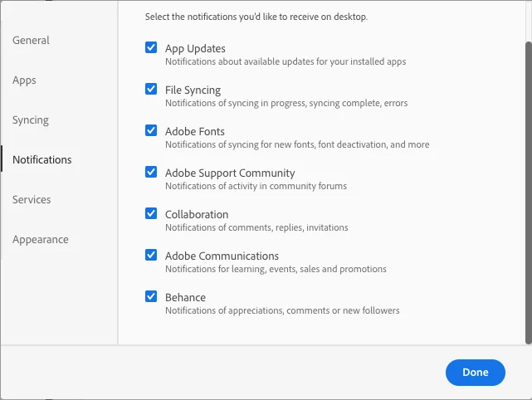Toggle the Adobe Fonts checkbox
Viewport: 532px width, 400px height.
click(151, 130)
